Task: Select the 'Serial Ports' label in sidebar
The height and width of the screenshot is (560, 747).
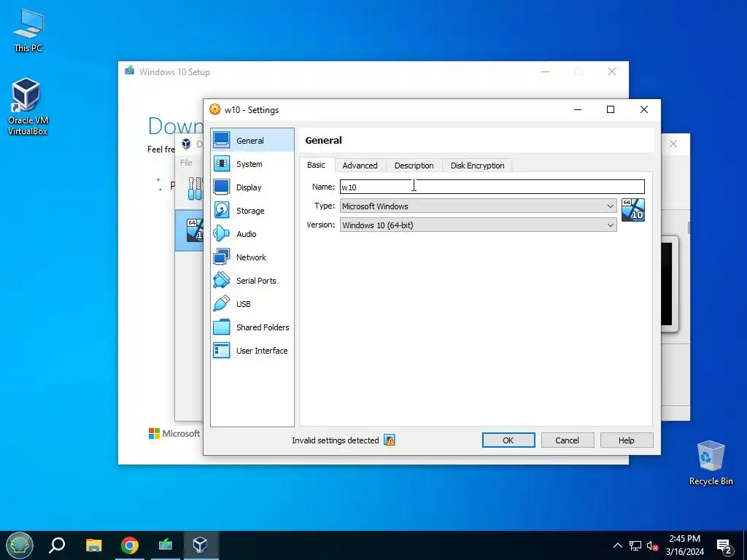Action: [x=256, y=281]
